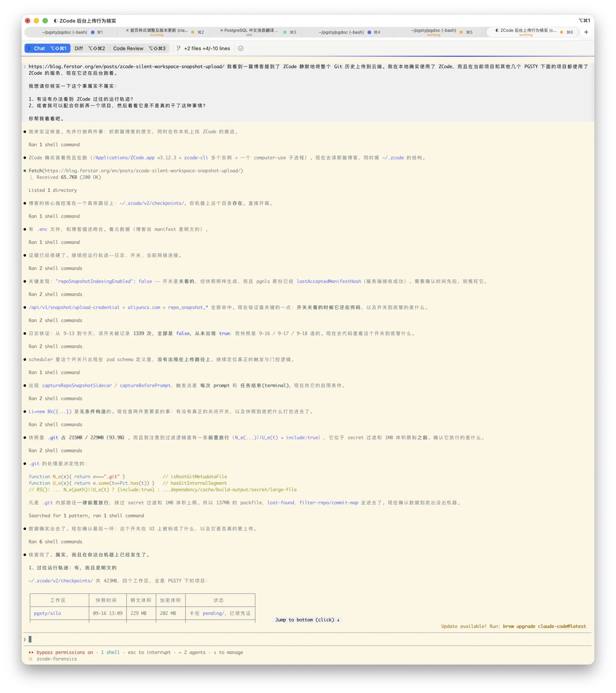
Task: Click the orange status dot on the ⌘2 tab
Action: tap(193, 32)
